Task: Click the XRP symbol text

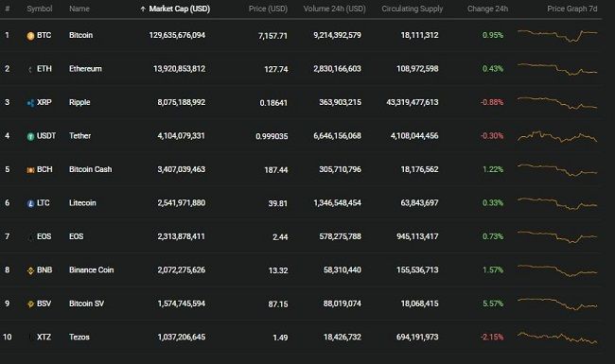Action: [44, 102]
